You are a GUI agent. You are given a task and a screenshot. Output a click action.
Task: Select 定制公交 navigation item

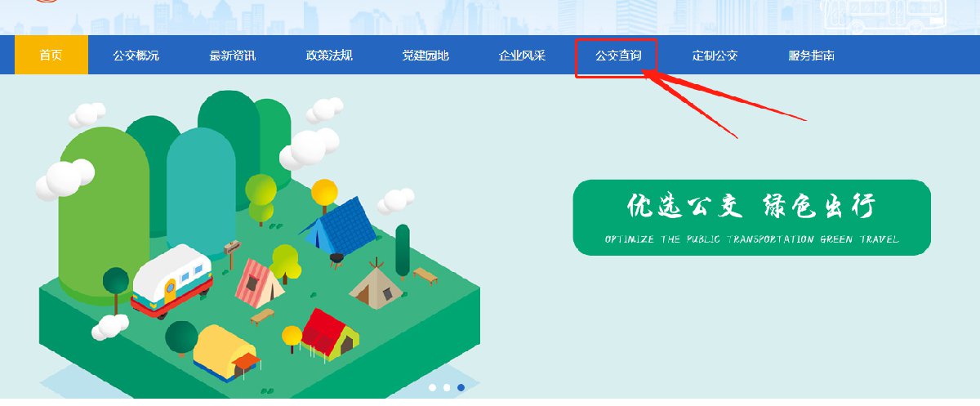[715, 56]
